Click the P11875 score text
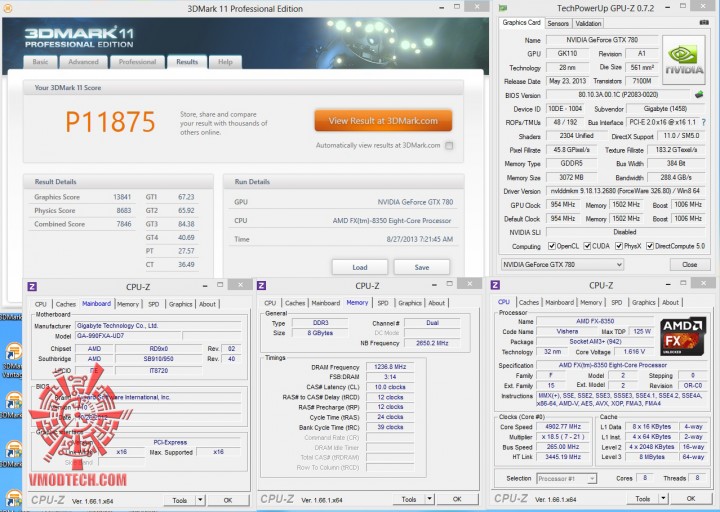Viewport: 720px width, 512px height. (110, 121)
